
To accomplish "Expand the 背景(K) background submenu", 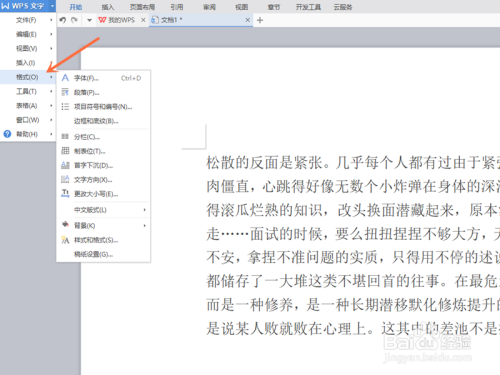I will 103,226.
